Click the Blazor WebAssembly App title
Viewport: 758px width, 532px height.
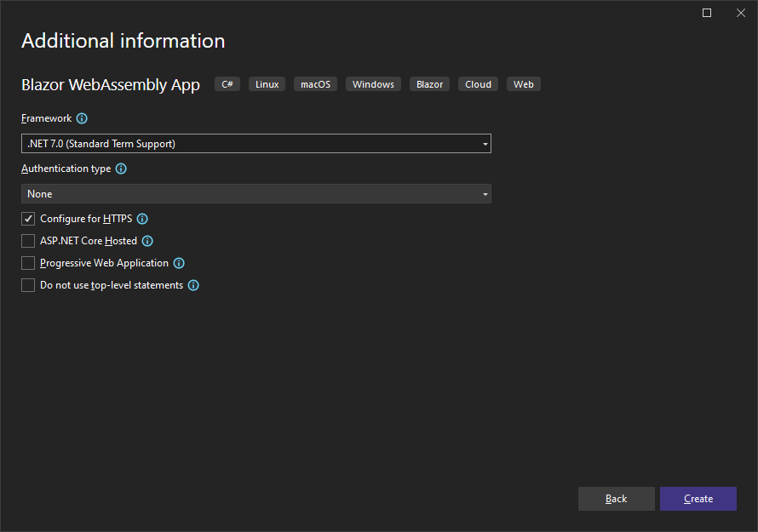pos(111,85)
